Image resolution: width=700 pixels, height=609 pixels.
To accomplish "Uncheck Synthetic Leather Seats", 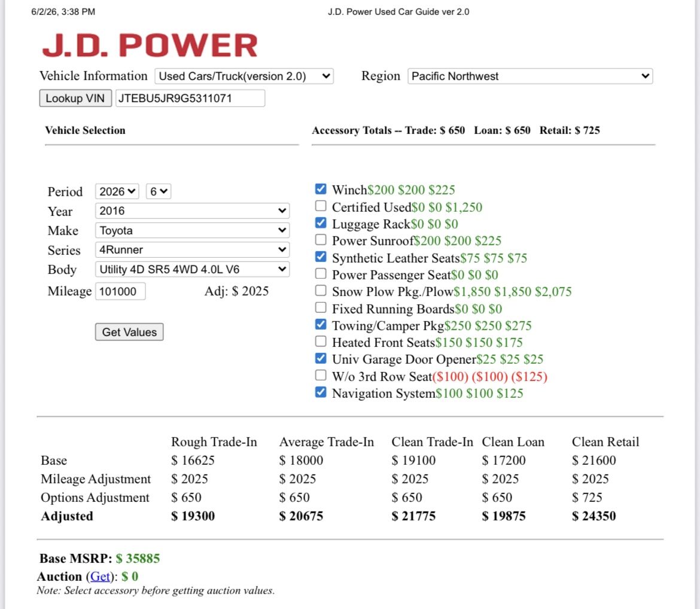I will tap(321, 257).
